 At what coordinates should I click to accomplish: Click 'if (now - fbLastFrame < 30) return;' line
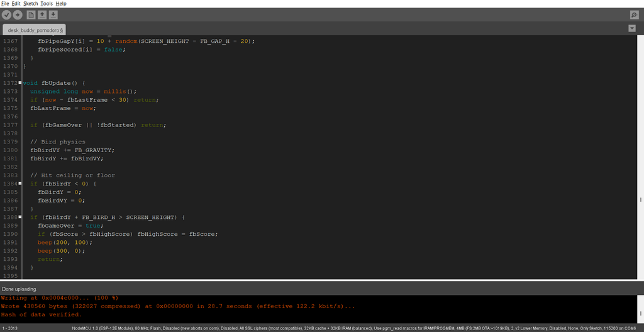point(94,100)
